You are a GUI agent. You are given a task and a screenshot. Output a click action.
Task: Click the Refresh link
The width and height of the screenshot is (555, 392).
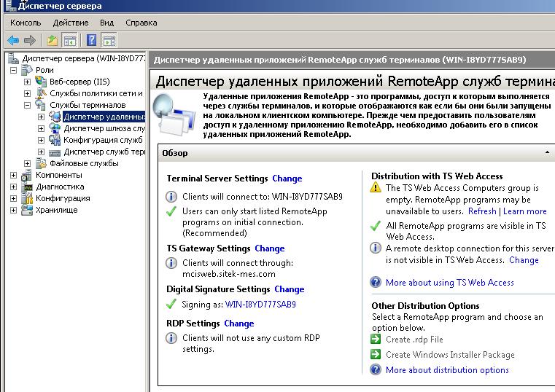point(482,211)
